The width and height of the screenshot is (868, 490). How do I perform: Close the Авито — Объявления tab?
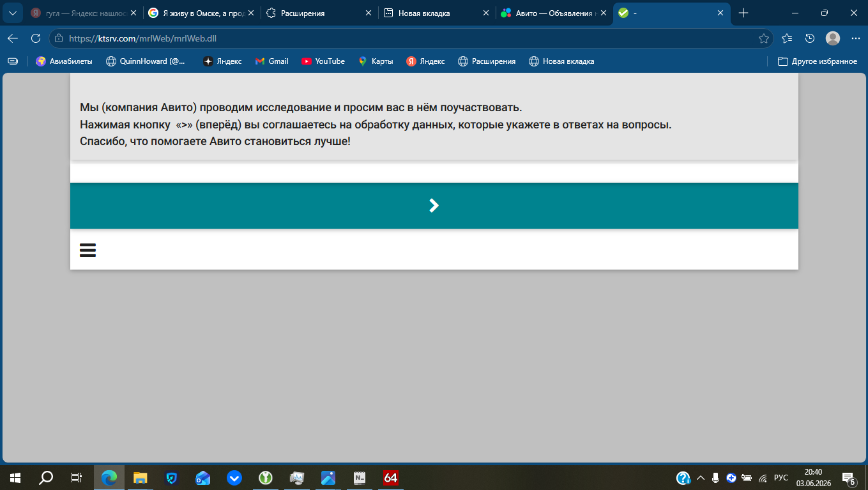pyautogui.click(x=603, y=13)
